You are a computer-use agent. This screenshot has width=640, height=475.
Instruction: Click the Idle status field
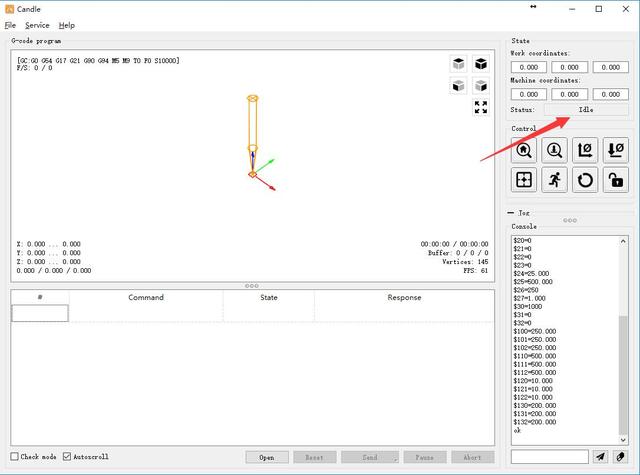[586, 109]
